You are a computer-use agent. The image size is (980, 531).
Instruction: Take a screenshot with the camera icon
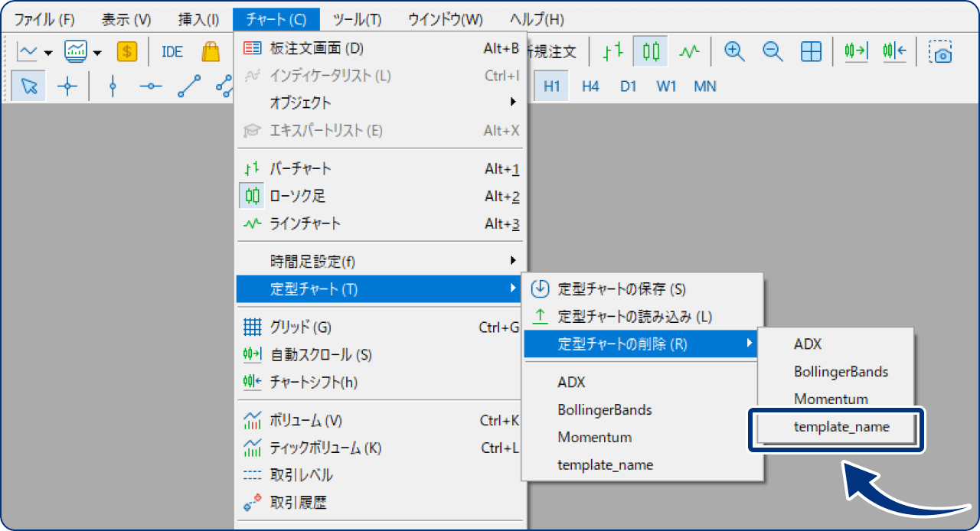coord(940,51)
